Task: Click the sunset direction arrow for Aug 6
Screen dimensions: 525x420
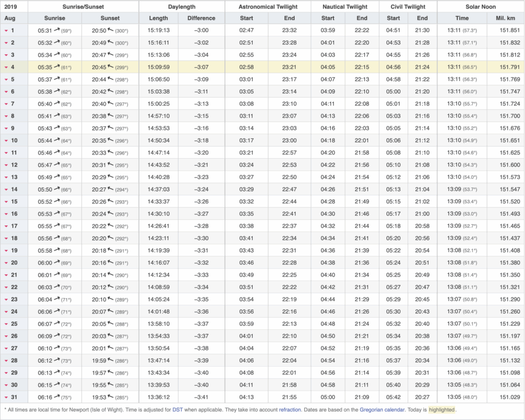Action: [111, 91]
